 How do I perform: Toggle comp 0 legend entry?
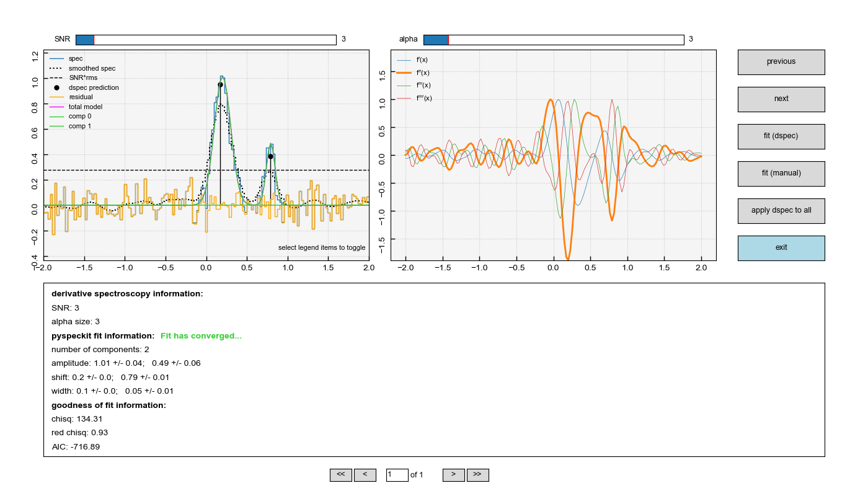pyautogui.click(x=71, y=116)
